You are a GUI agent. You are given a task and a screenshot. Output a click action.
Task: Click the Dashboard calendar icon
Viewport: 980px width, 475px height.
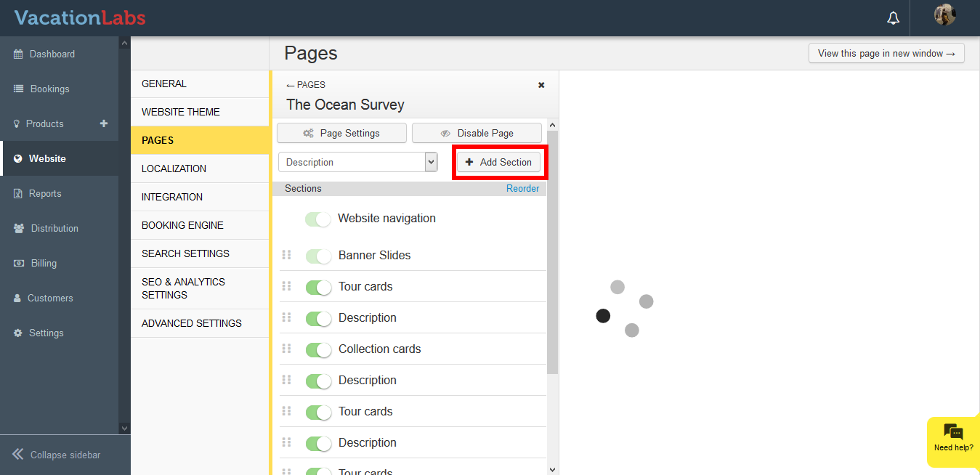click(19, 54)
